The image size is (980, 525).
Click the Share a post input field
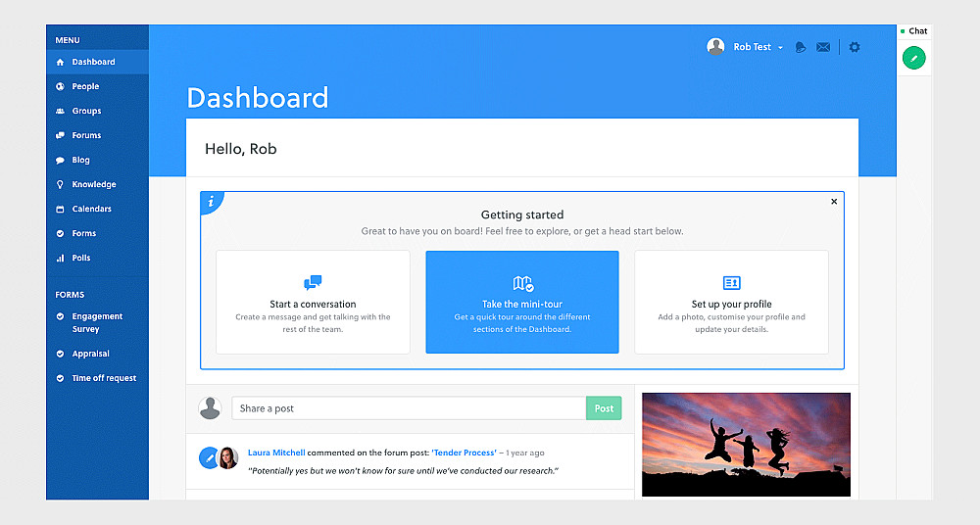409,408
